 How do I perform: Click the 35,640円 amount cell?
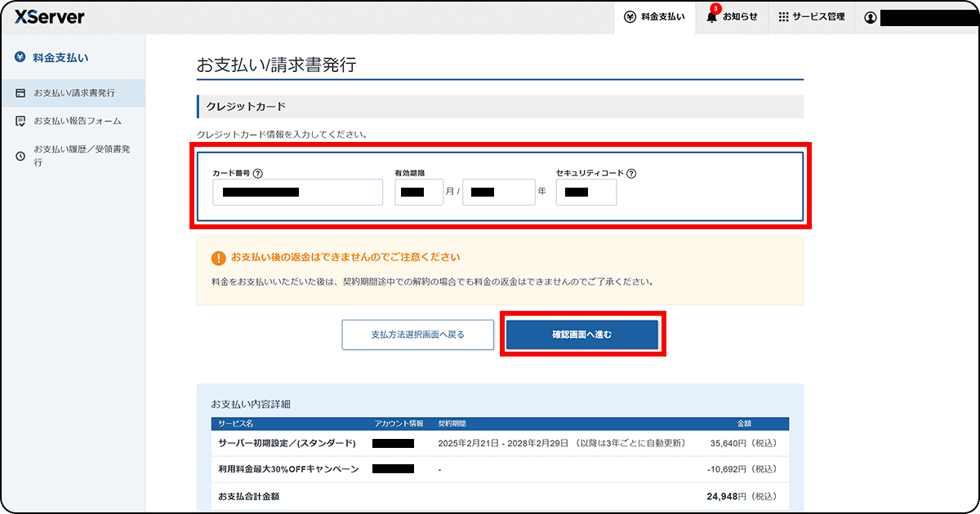tap(743, 443)
